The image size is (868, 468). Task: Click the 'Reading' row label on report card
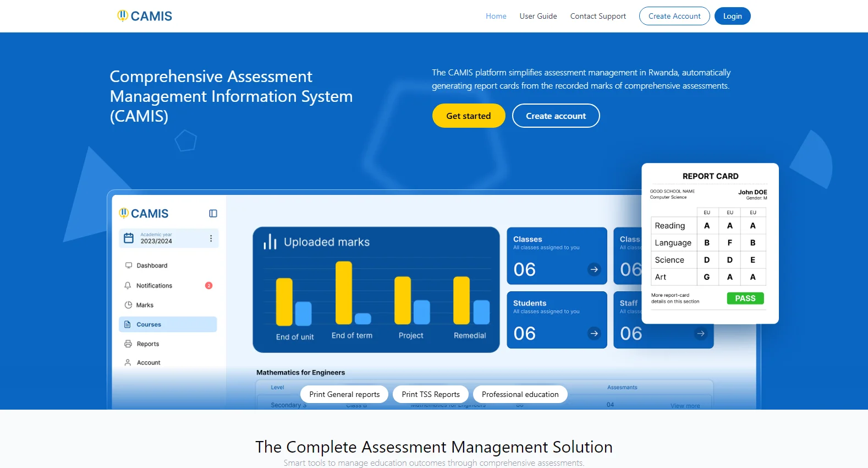[x=670, y=226]
